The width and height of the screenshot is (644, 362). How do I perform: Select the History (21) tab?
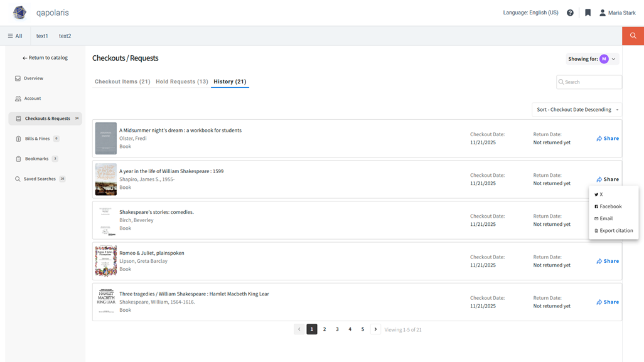[230, 82]
